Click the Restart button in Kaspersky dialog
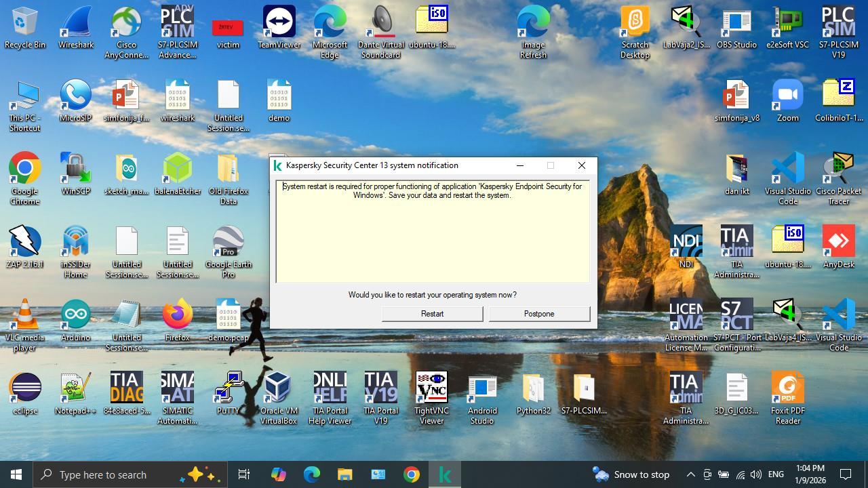 [432, 314]
